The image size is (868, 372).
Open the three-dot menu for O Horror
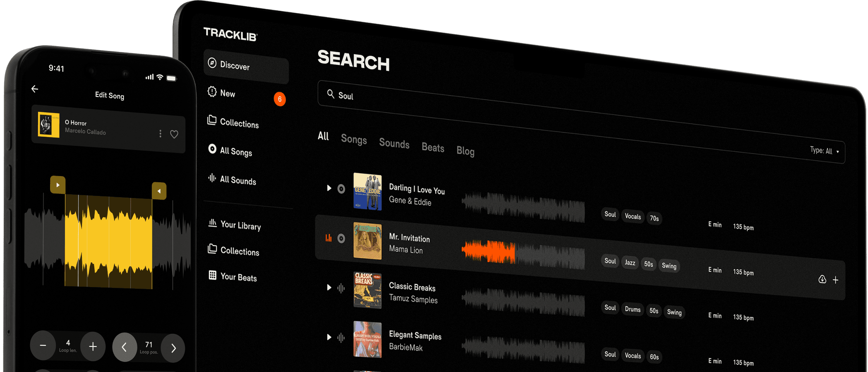click(x=161, y=133)
